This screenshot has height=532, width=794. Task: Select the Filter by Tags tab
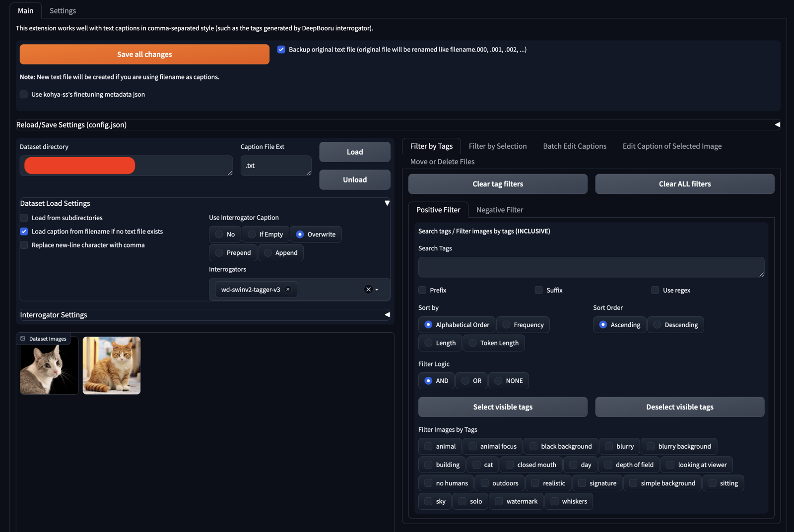[x=431, y=146]
